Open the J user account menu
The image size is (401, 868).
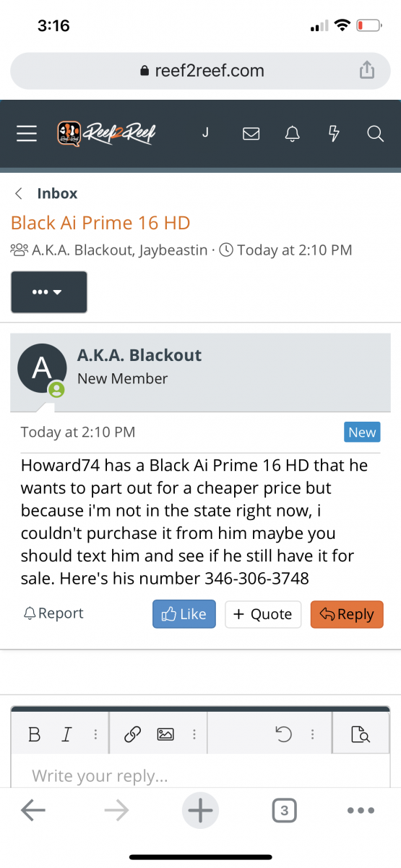205,133
